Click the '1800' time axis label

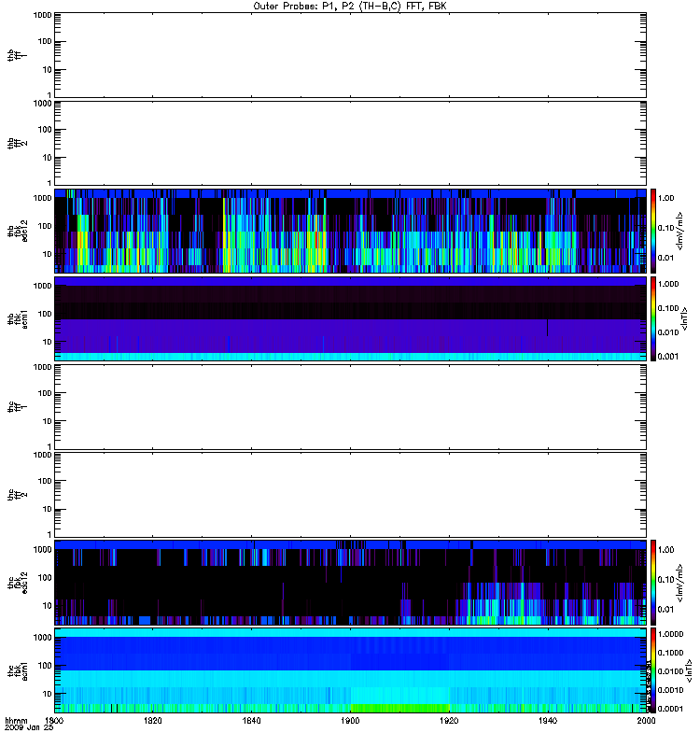(x=54, y=720)
